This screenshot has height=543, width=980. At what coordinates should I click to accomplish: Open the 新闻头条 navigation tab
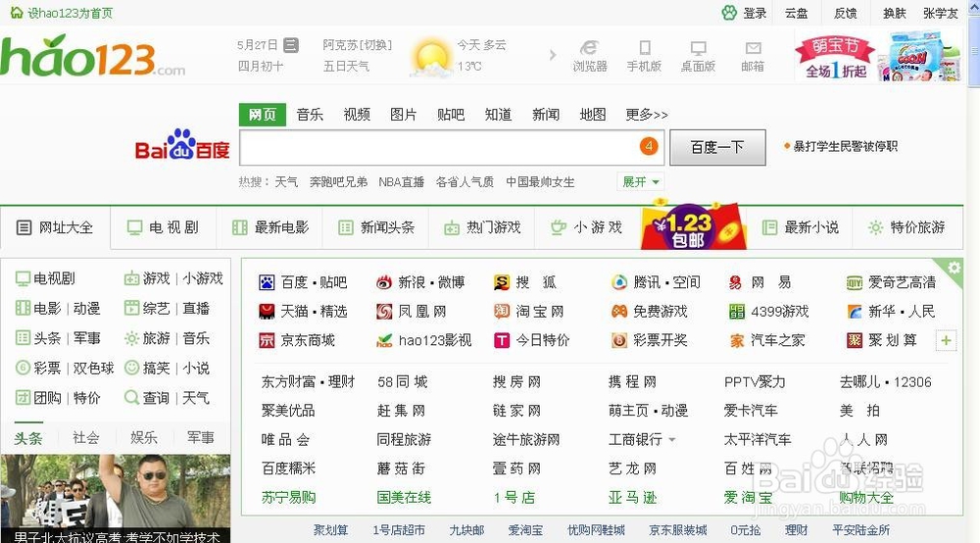click(376, 227)
